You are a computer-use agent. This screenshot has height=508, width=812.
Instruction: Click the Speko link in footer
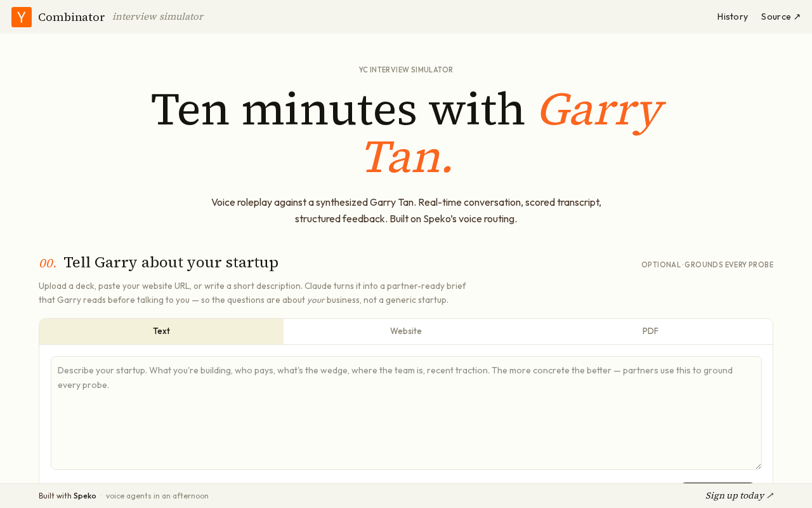click(x=85, y=496)
